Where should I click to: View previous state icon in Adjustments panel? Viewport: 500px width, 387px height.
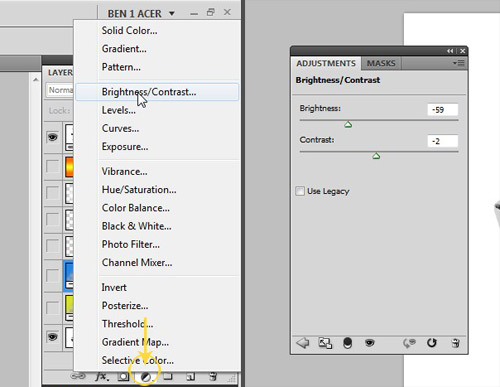tap(409, 343)
